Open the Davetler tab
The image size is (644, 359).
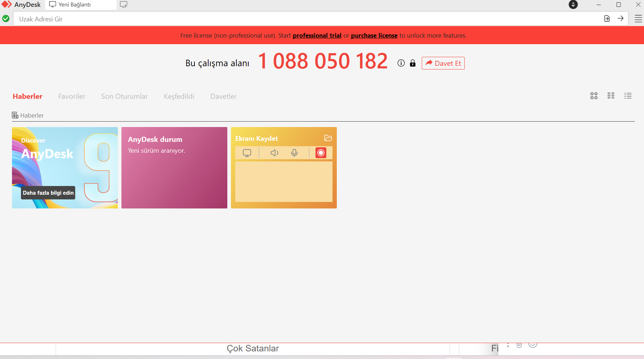point(224,96)
